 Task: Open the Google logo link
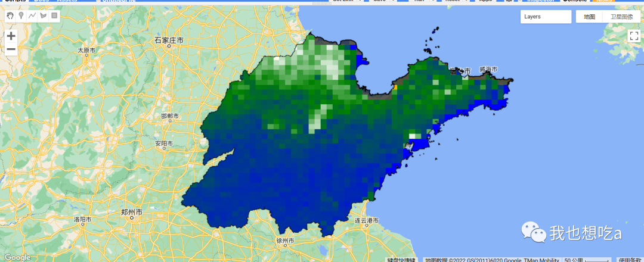tap(17, 257)
